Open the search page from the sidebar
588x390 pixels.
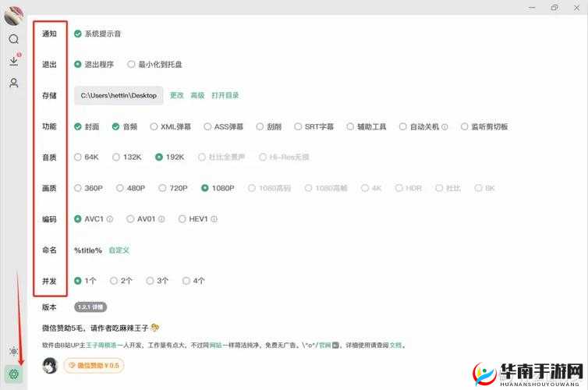click(13, 39)
